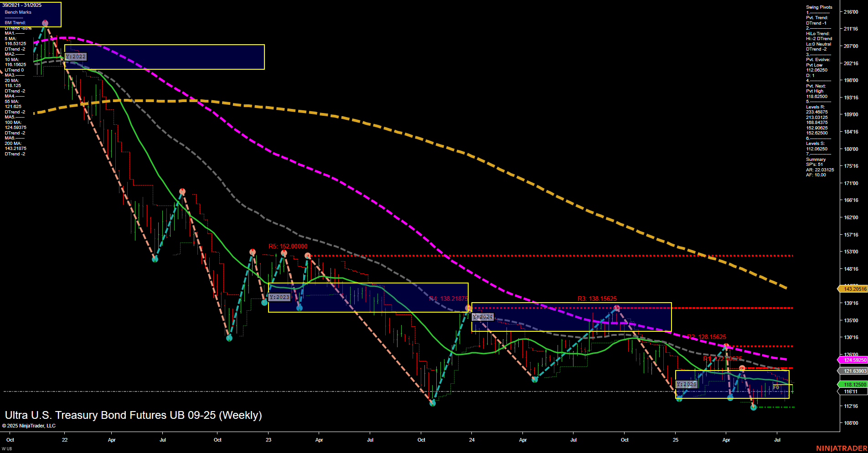This screenshot has width=868, height=453.
Task: Click the 116'11 current price marker
Action: pos(852,391)
